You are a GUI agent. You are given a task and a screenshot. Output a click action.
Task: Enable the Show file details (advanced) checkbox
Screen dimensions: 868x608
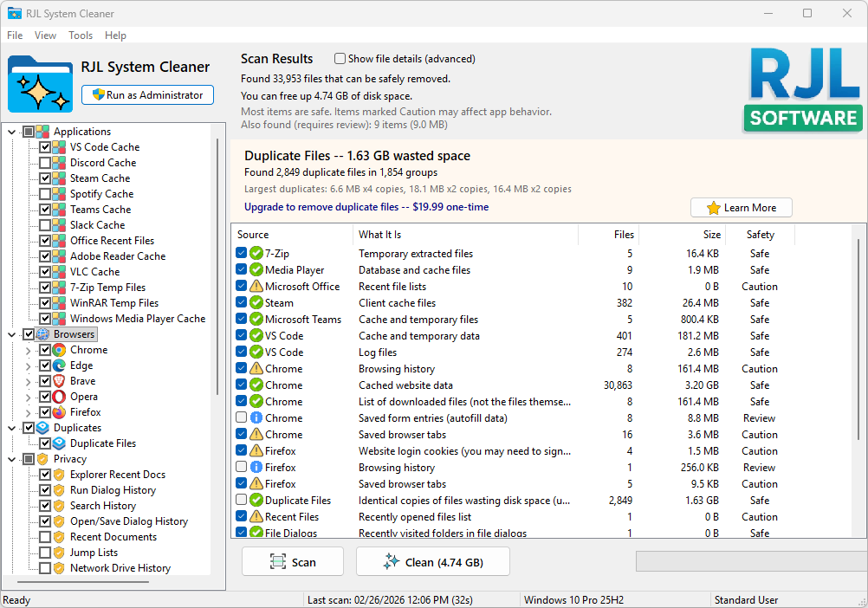pyautogui.click(x=340, y=58)
